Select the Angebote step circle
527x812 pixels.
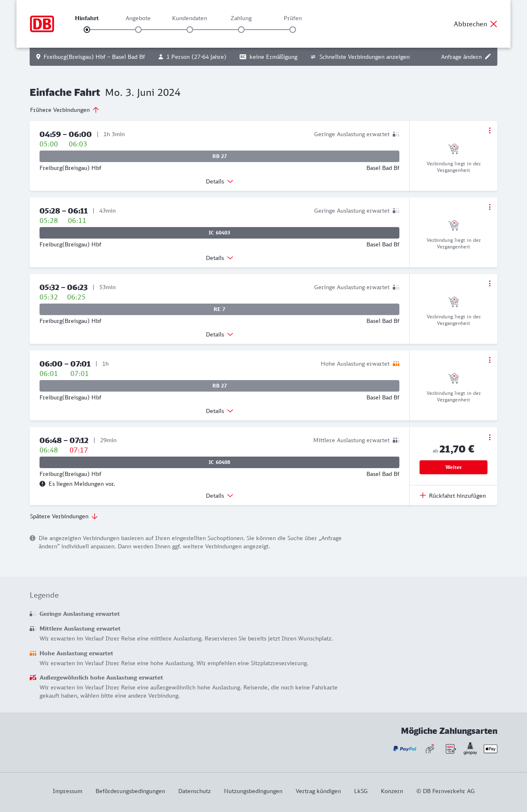coord(138,30)
